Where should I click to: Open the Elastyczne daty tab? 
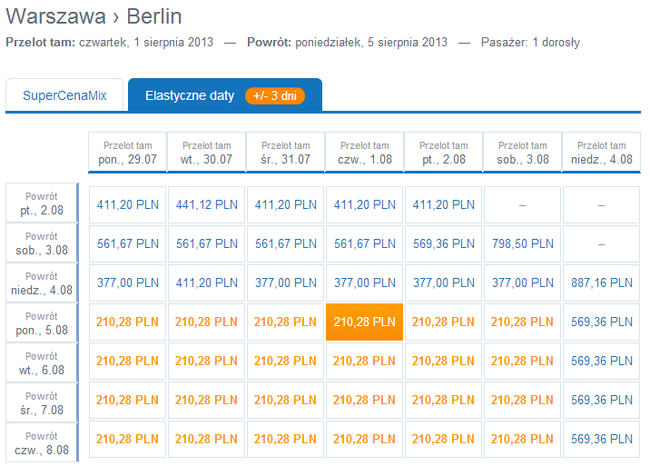(x=190, y=96)
